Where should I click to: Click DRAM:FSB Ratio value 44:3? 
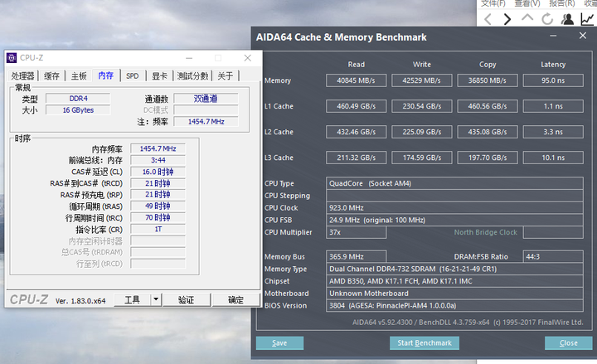coord(553,257)
